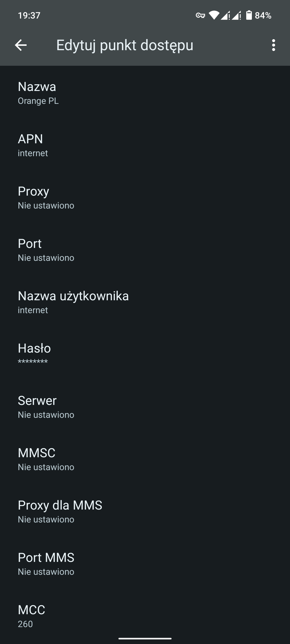The width and height of the screenshot is (290, 644).
Task: Edit the Nazwa field Orange PL
Action: pos(145,93)
